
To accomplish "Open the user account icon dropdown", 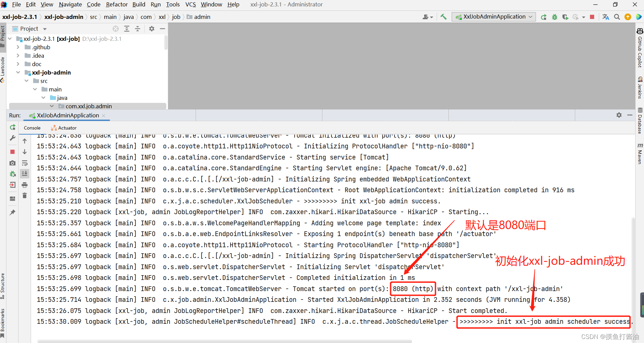I will 428,17.
